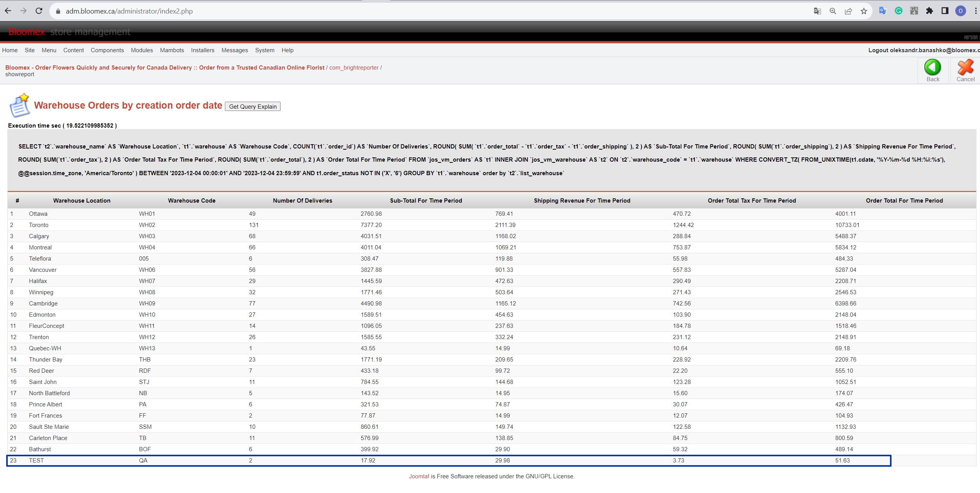Open the Components menu
980x493 pixels.
[x=107, y=50]
